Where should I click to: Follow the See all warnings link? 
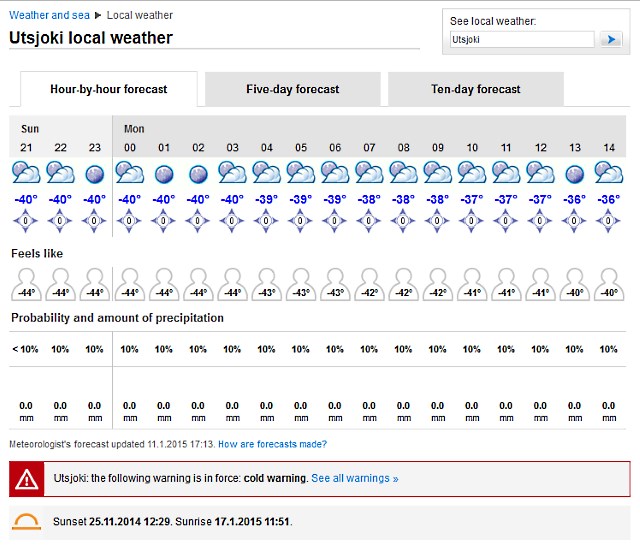(x=355, y=478)
